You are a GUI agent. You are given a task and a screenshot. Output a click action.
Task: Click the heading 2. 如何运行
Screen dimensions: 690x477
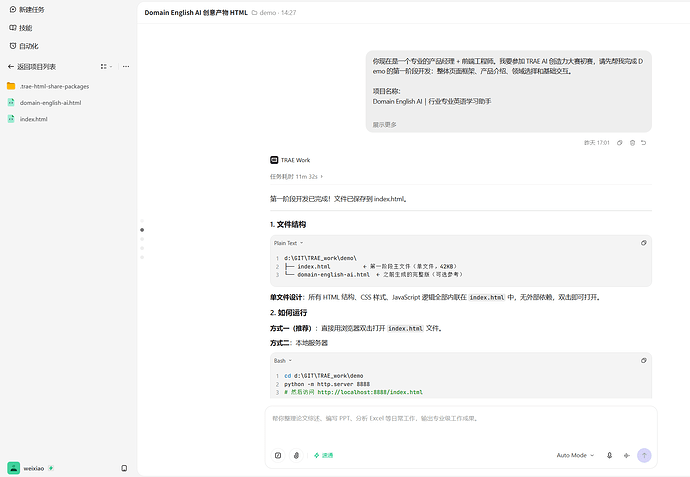pos(289,313)
